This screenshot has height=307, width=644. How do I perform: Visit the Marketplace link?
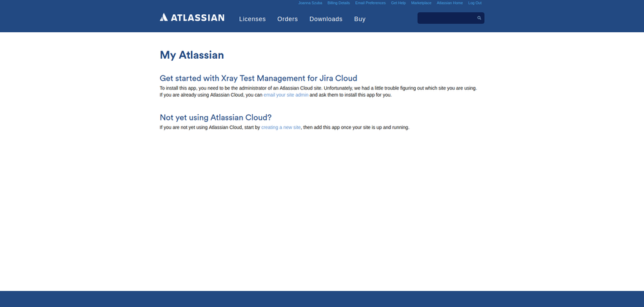(x=421, y=3)
